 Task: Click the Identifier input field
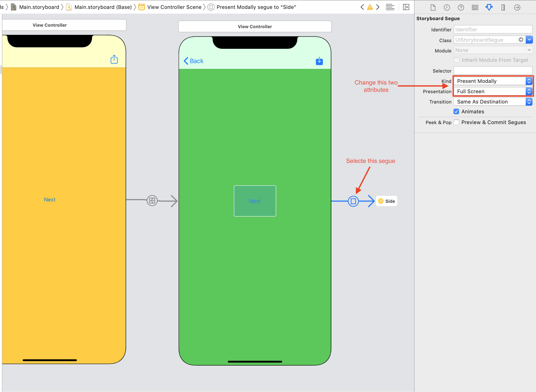coord(493,29)
